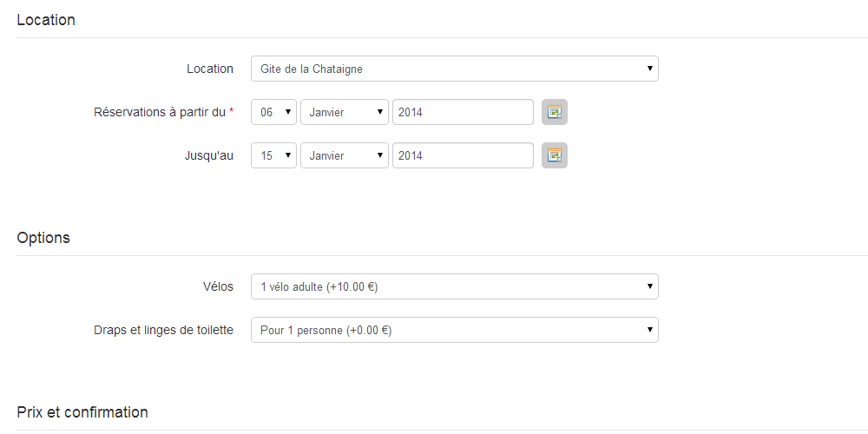This screenshot has width=868, height=434.
Task: Click the start year field showing 2014
Action: 463,112
